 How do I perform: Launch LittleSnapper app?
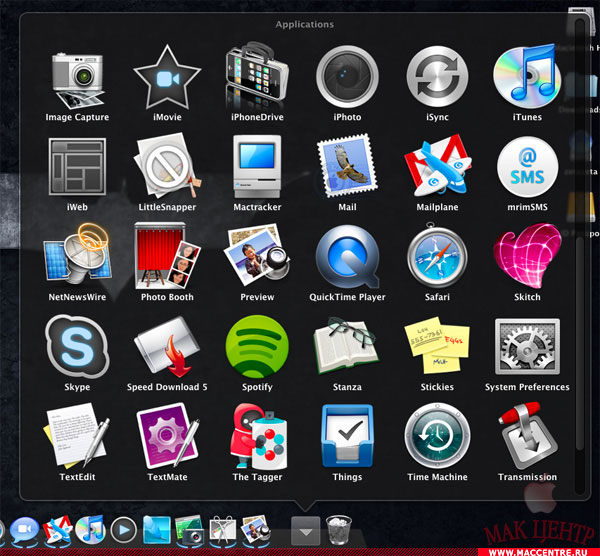(x=167, y=165)
